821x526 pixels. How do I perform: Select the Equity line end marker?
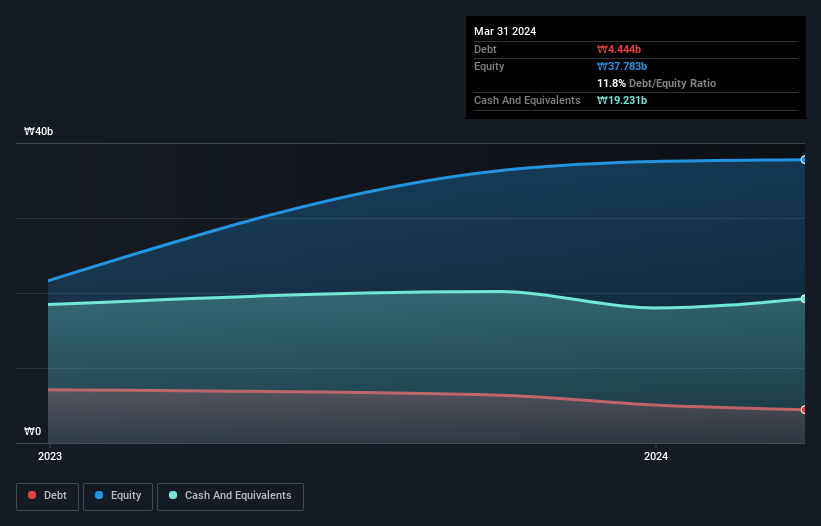(804, 160)
